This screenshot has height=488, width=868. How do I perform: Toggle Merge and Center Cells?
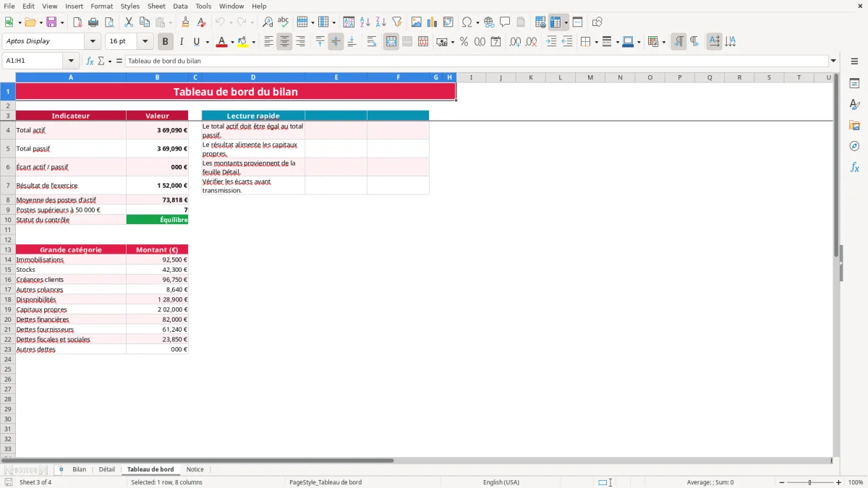[391, 42]
